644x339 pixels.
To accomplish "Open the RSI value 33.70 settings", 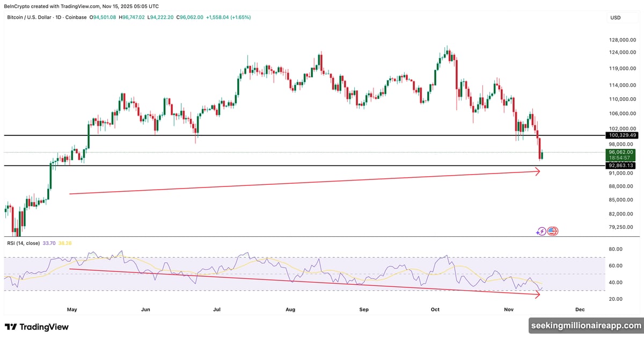I will [49, 243].
